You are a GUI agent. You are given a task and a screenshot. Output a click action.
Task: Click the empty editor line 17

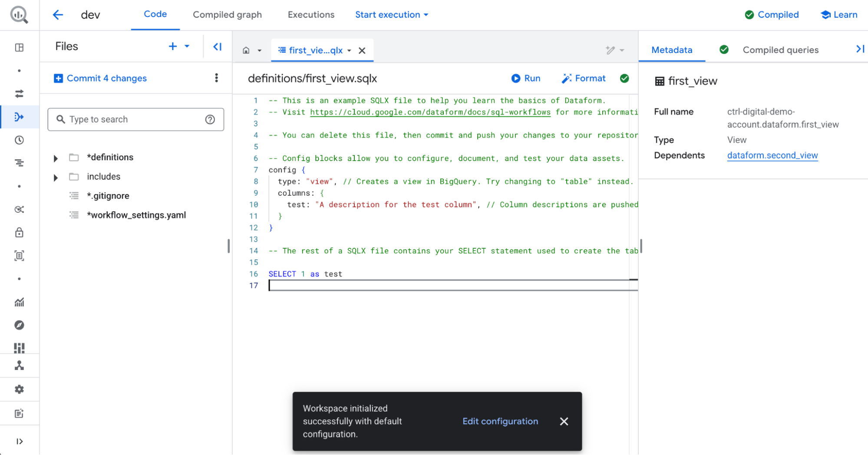click(453, 285)
